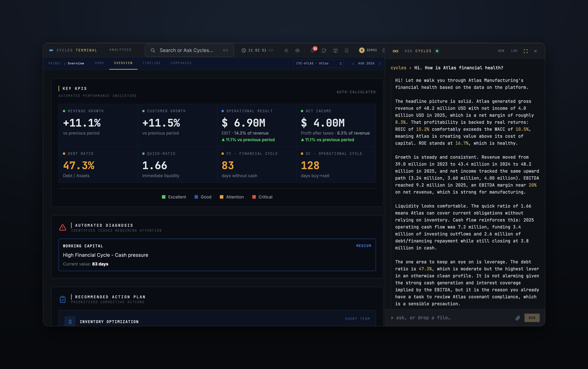Click the MEDIUM severity label

[364, 246]
